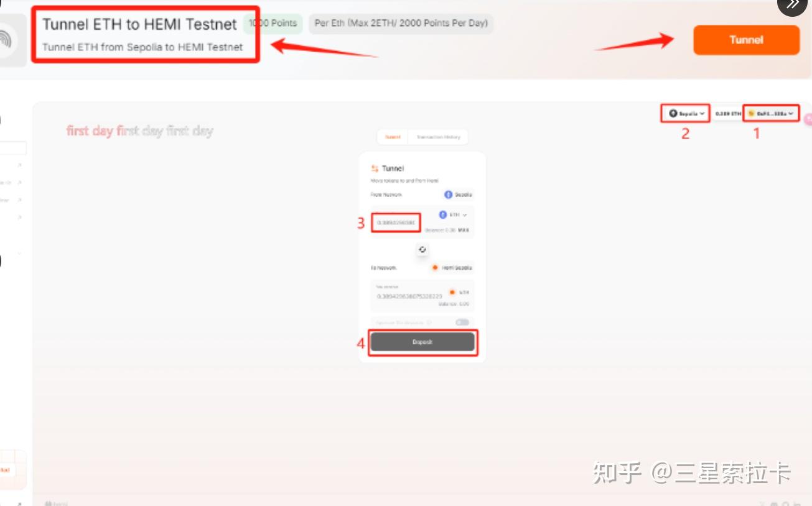The width and height of the screenshot is (812, 506).
Task: Enable the approve toggle above Deposit button
Action: (x=462, y=323)
